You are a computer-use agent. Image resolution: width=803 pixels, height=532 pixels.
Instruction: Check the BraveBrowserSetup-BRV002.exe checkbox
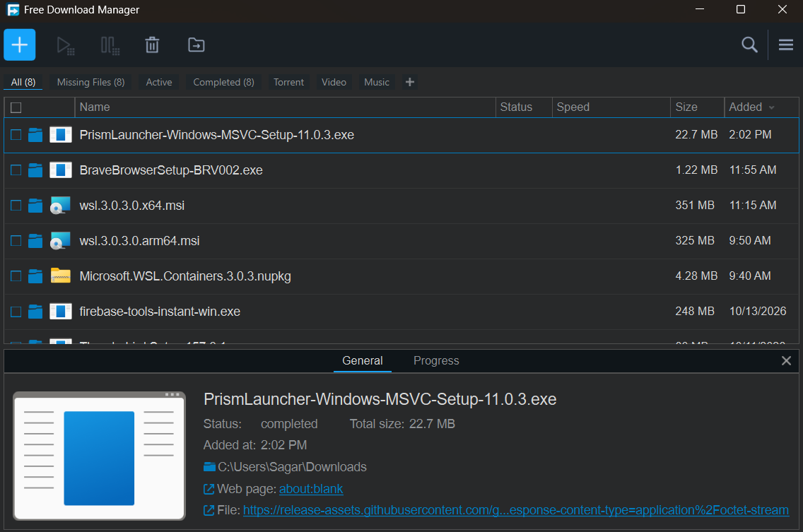pos(16,170)
